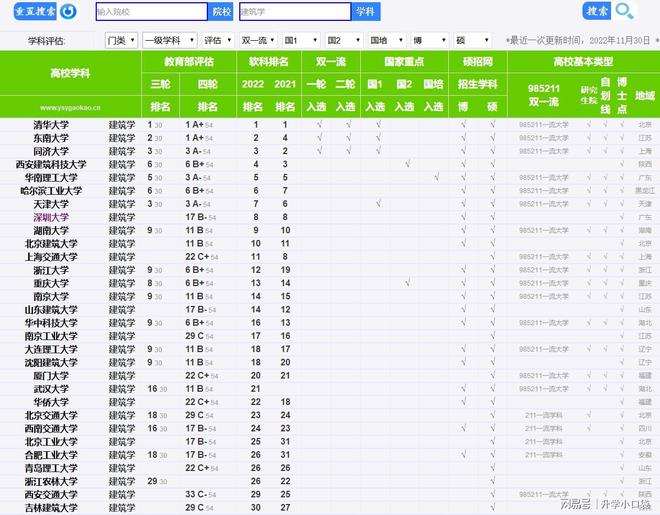This screenshot has width=660, height=515.
Task: Click the 教育部评估 header
Action: coord(189,62)
